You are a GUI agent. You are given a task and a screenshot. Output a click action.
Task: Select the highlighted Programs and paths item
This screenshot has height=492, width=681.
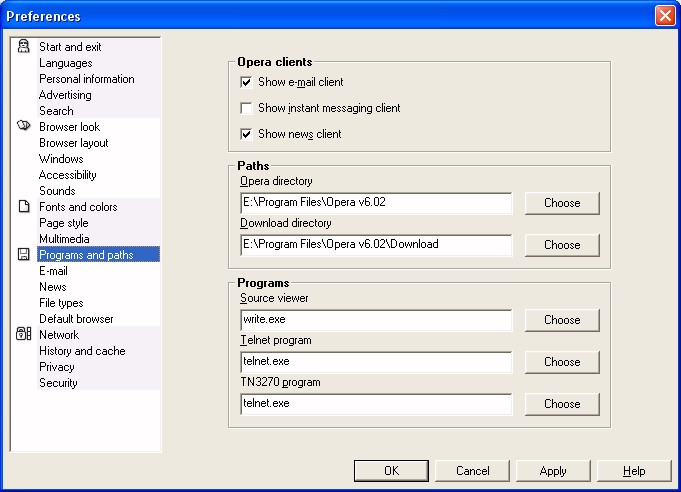[x=98, y=254]
